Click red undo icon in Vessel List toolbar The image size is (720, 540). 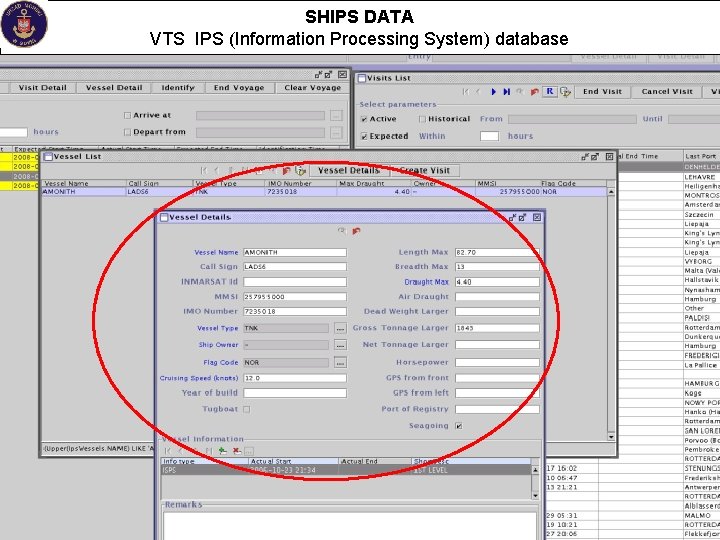286,171
